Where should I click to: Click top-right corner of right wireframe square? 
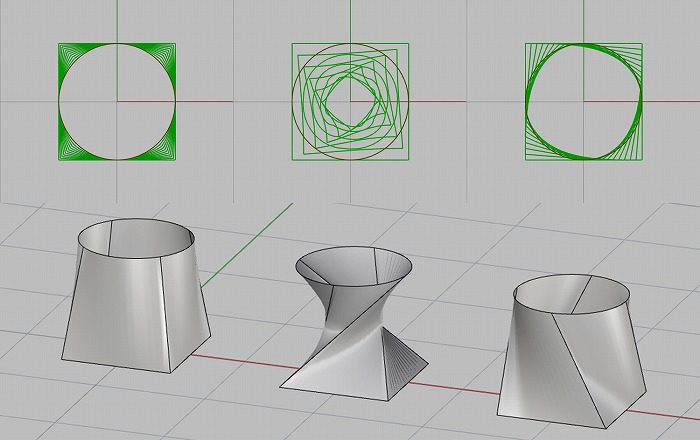click(x=643, y=43)
